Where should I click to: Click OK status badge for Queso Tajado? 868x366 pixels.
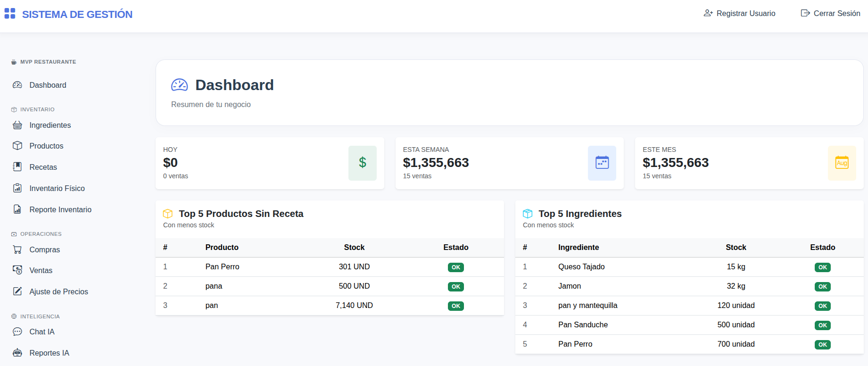(822, 267)
